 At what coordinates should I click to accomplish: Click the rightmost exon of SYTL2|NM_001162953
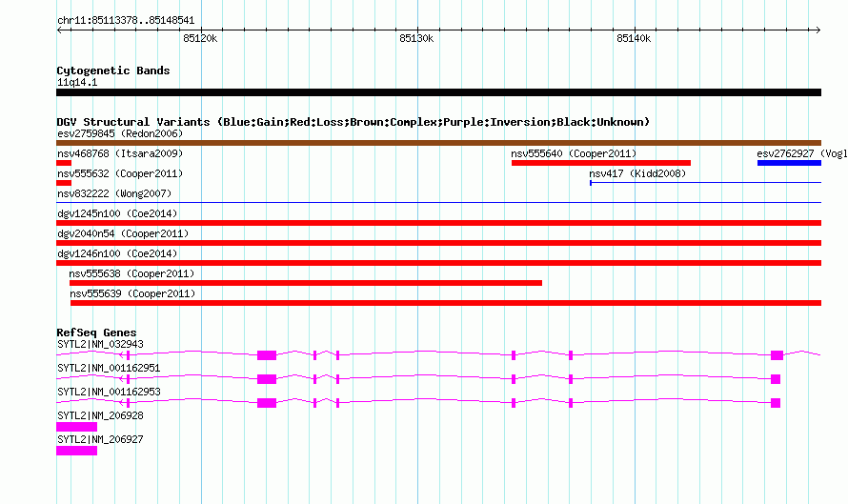[x=776, y=403]
